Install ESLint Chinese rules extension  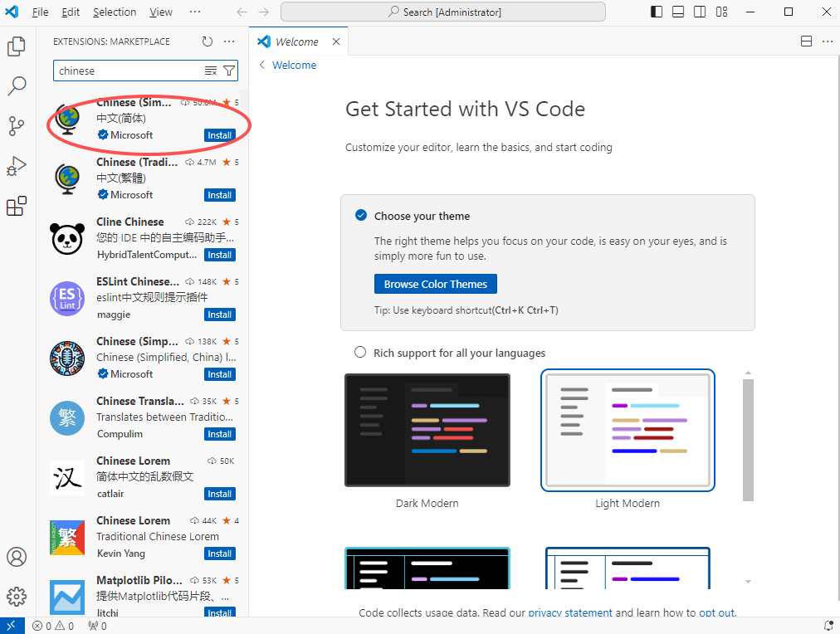(x=220, y=315)
